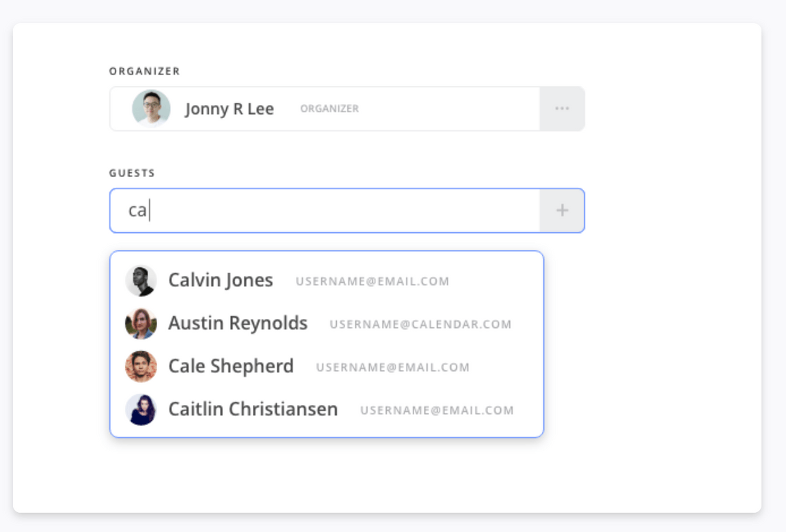The height and width of the screenshot is (532, 786).
Task: Click Austin Reynolds's calendar.com email address
Action: 422,324
